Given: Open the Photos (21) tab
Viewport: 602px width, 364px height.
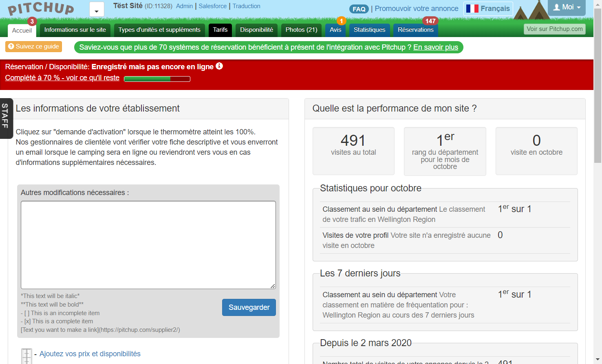Looking at the screenshot, I should 301,30.
